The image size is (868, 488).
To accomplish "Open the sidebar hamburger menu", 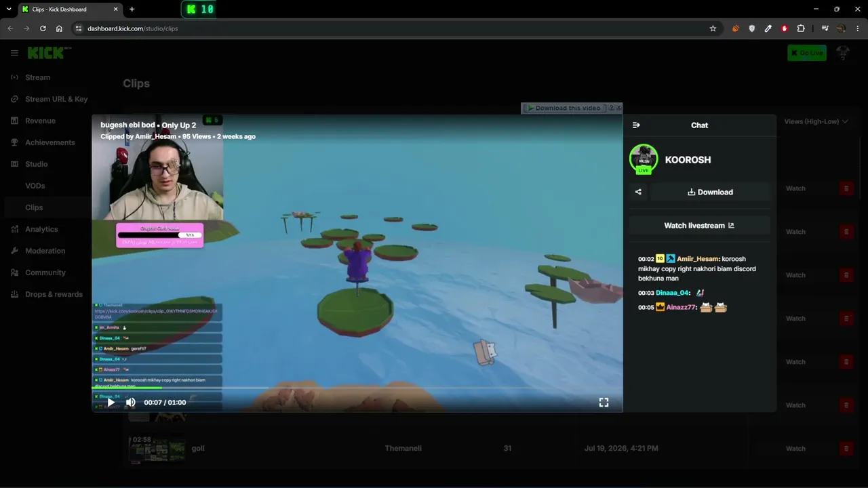I will [x=14, y=53].
